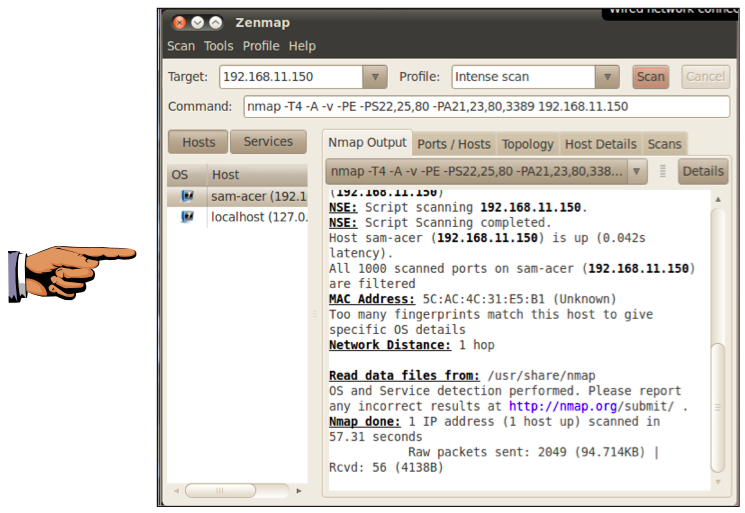
Task: Click the output scroll up arrow
Action: (x=718, y=200)
